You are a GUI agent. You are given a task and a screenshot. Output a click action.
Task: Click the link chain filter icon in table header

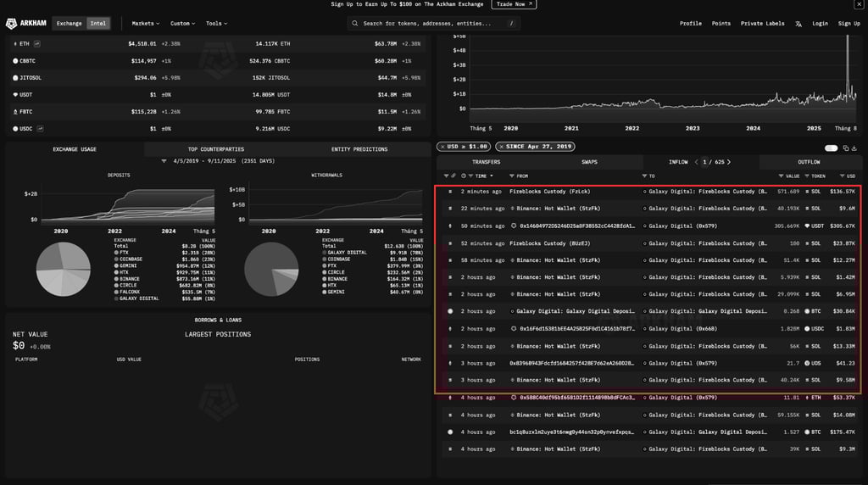pos(453,176)
